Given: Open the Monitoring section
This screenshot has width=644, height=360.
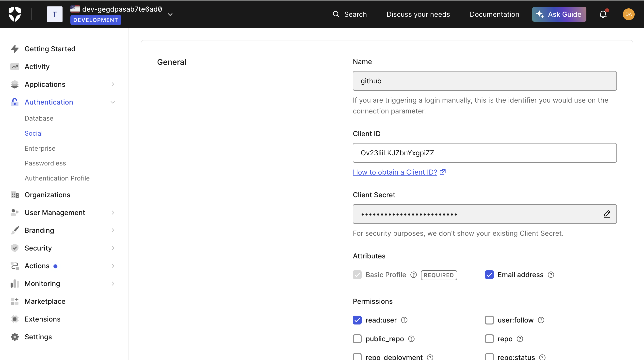Looking at the screenshot, I should (x=42, y=283).
